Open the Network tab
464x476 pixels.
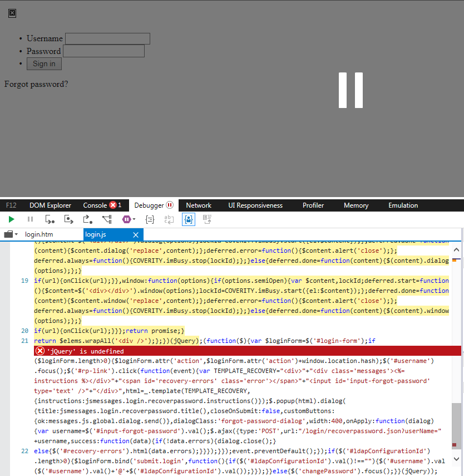click(199, 205)
